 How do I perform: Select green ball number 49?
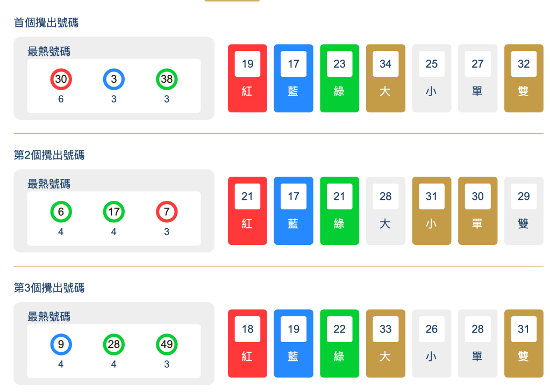pyautogui.click(x=167, y=345)
